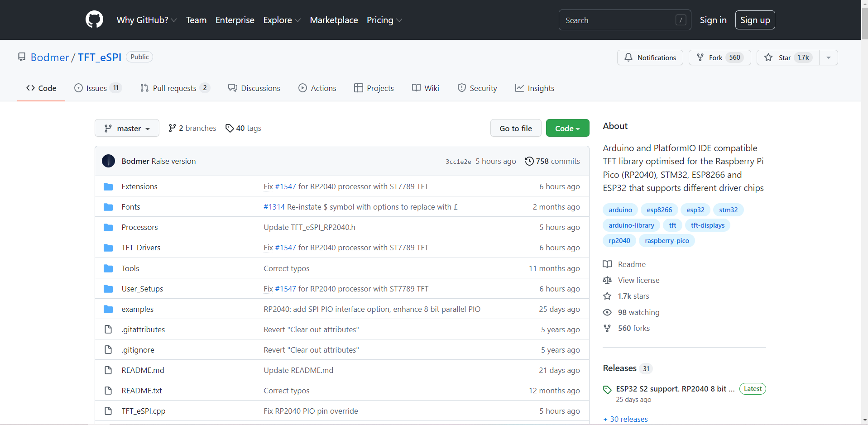This screenshot has height=425, width=868.
Task: Switch to the Issues tab
Action: [x=98, y=88]
